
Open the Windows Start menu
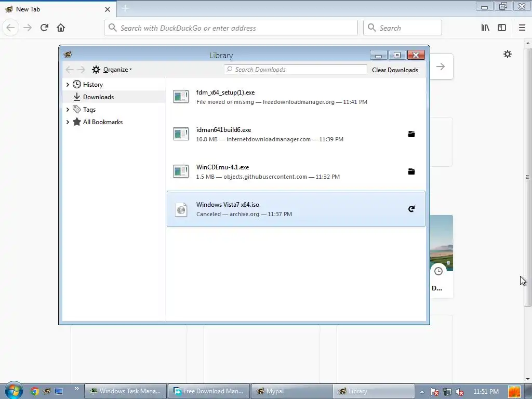coord(14,391)
